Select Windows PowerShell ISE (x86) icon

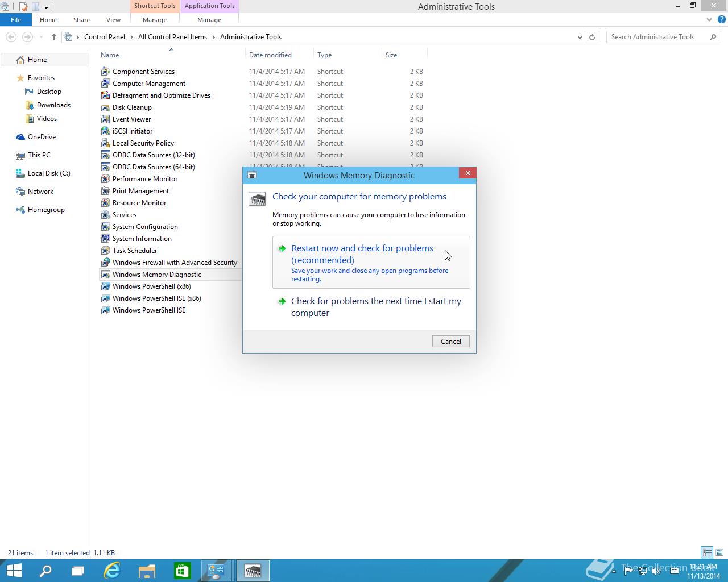tap(105, 298)
